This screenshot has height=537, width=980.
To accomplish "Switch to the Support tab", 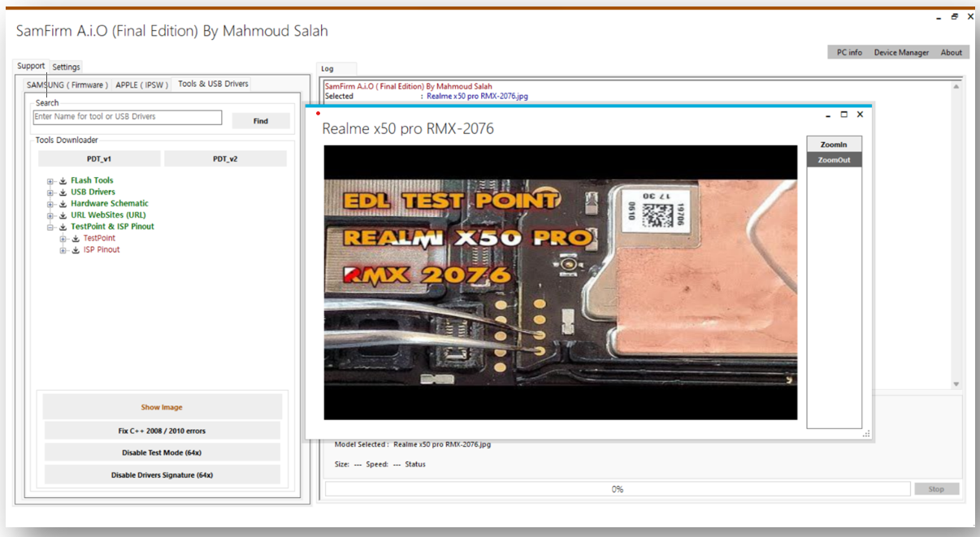I will pyautogui.click(x=31, y=66).
